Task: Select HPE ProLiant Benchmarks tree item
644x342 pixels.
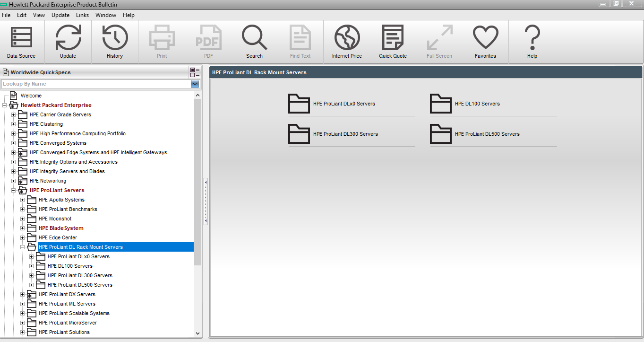Action: pos(68,209)
